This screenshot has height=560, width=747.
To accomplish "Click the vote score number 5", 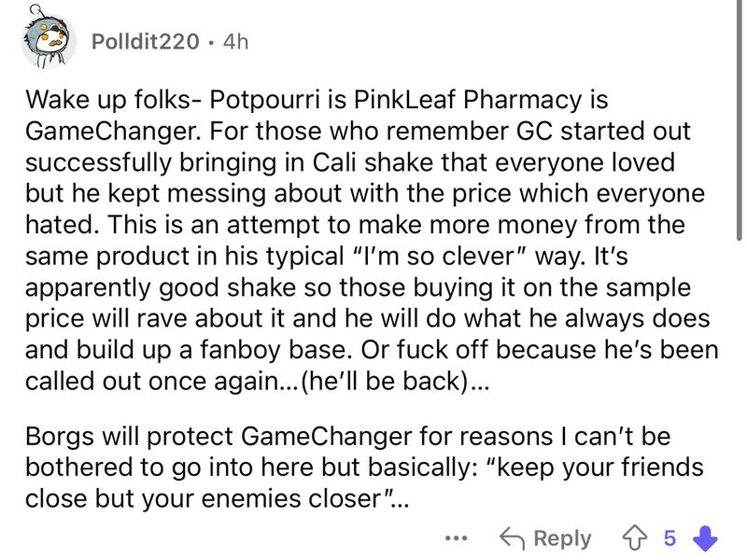I will tap(669, 539).
